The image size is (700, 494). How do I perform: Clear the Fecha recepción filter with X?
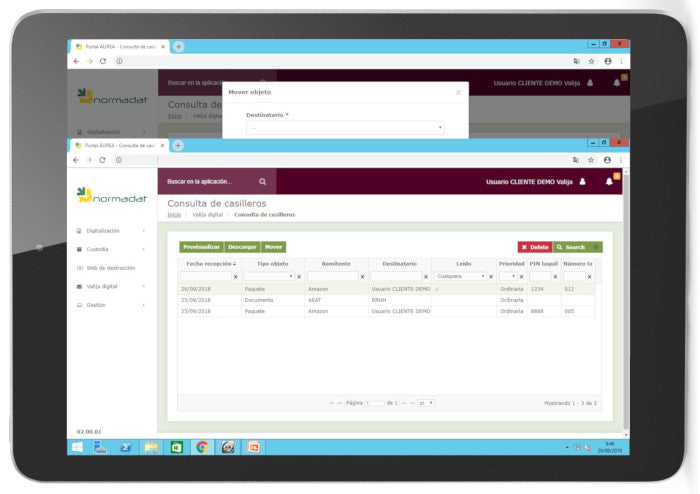pyautogui.click(x=236, y=276)
